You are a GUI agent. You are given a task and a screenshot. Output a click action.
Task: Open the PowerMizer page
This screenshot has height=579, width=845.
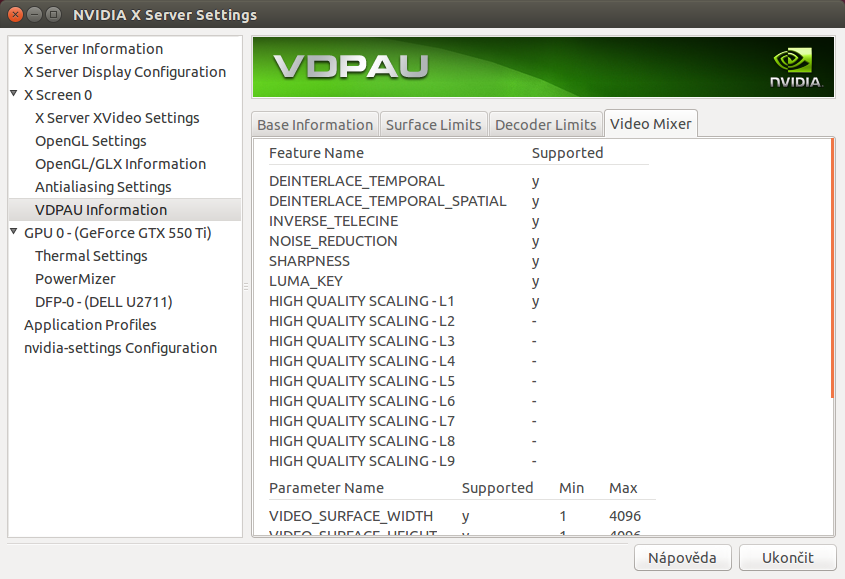[x=75, y=279]
